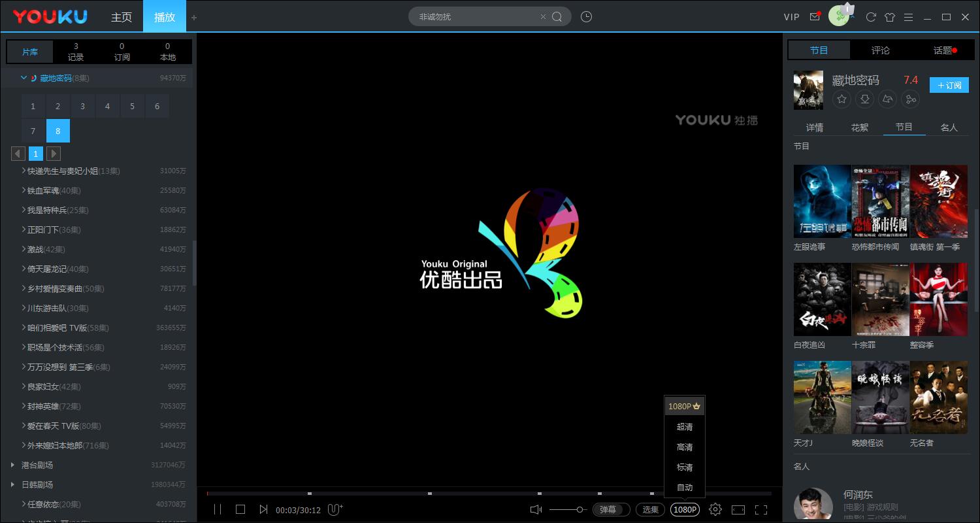980x523 pixels.
Task: Expand the 港台剧场 category
Action: tap(13, 465)
